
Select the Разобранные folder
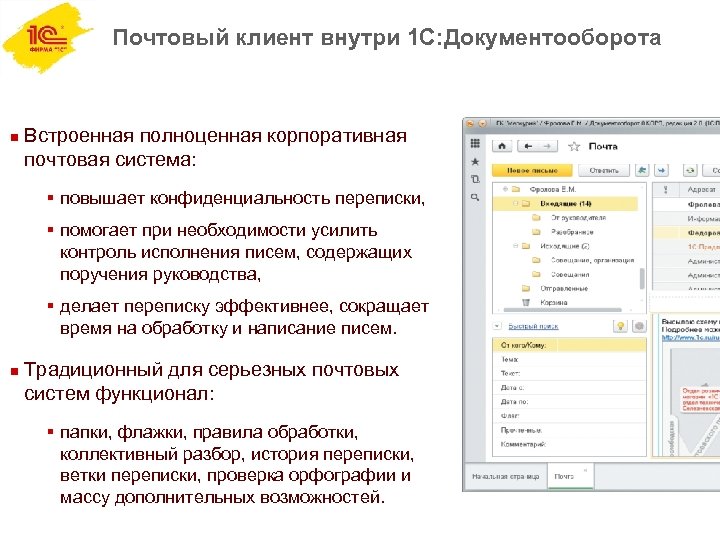click(572, 232)
